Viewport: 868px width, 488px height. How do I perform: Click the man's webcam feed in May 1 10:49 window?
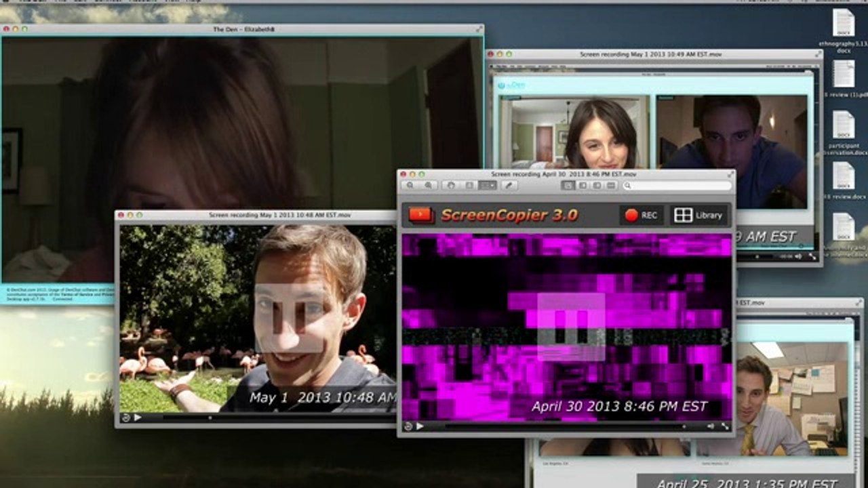pos(732,151)
